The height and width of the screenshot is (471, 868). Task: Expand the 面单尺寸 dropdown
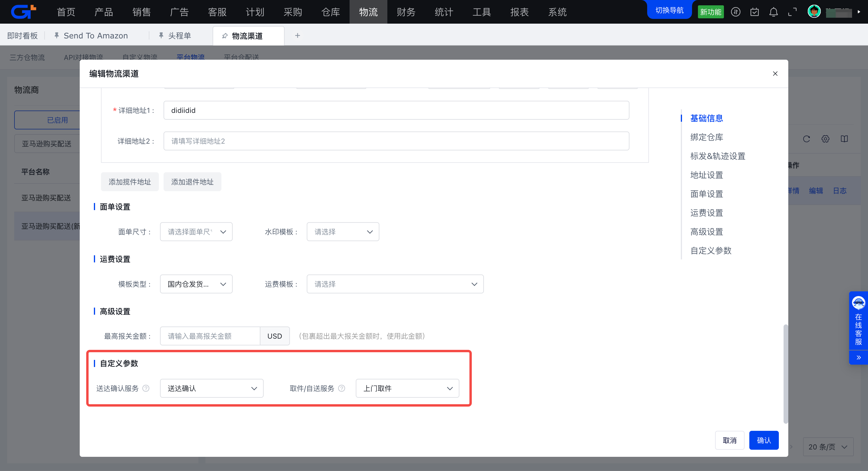coord(196,232)
